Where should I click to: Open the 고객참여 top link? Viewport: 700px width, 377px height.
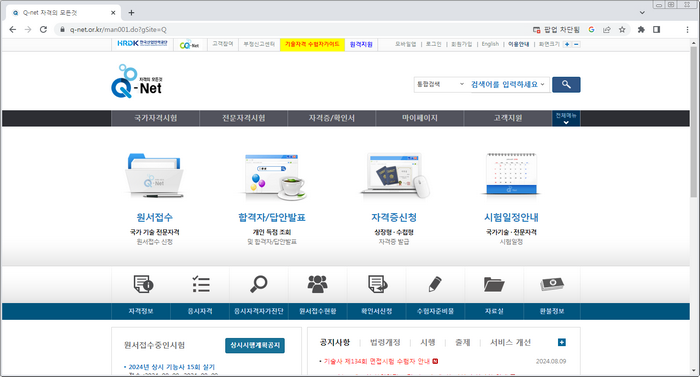(223, 44)
